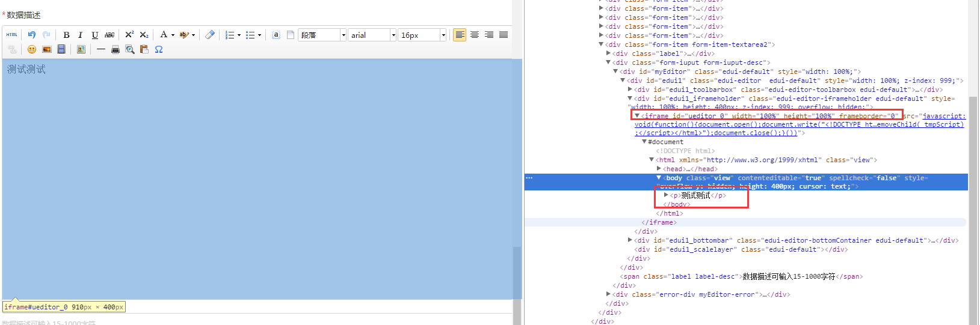
Task: Open the paragraph format combo box
Action: point(322,35)
